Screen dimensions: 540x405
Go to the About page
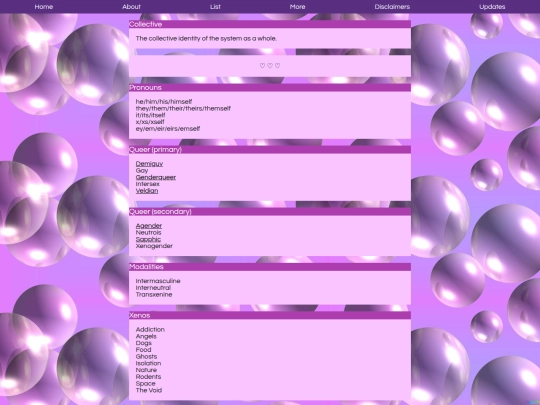click(x=131, y=7)
